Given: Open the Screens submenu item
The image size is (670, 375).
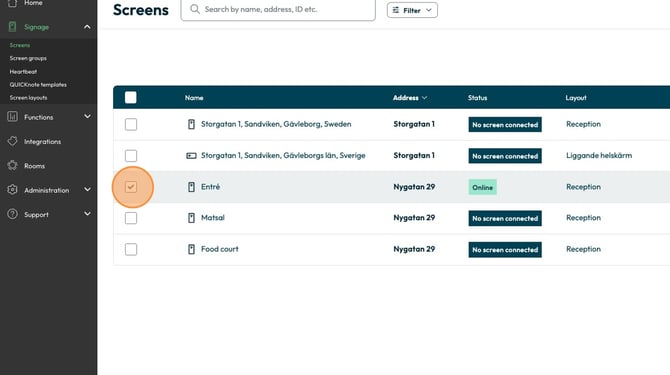Looking at the screenshot, I should tap(20, 45).
